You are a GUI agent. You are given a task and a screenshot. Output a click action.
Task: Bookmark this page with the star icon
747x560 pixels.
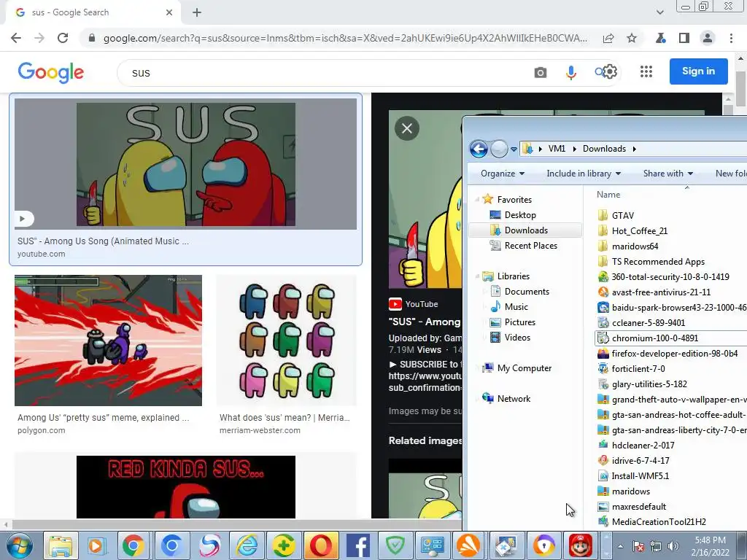(x=632, y=38)
